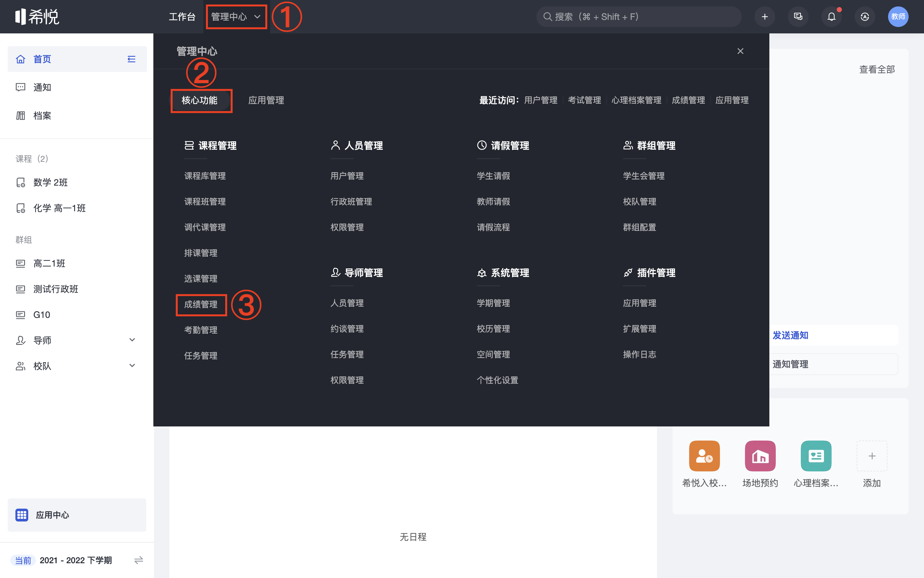Expand the 导师 chevron in sidebar
The height and width of the screenshot is (578, 924).
(132, 340)
